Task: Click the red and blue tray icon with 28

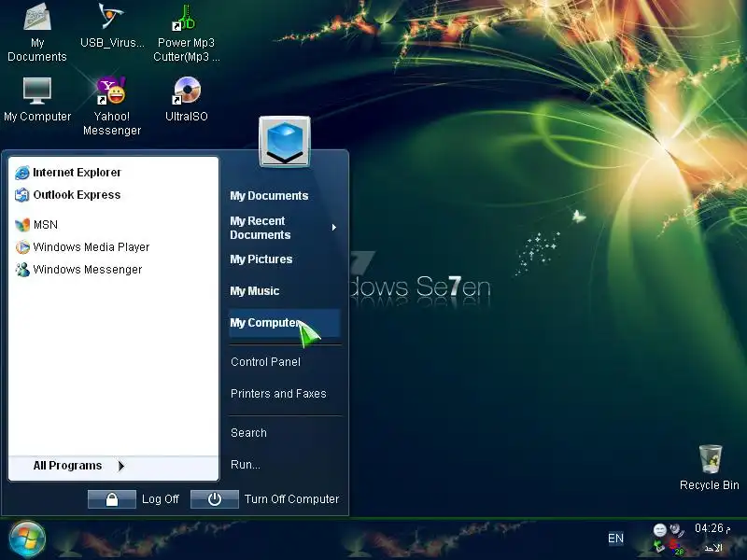Action: coord(676,547)
